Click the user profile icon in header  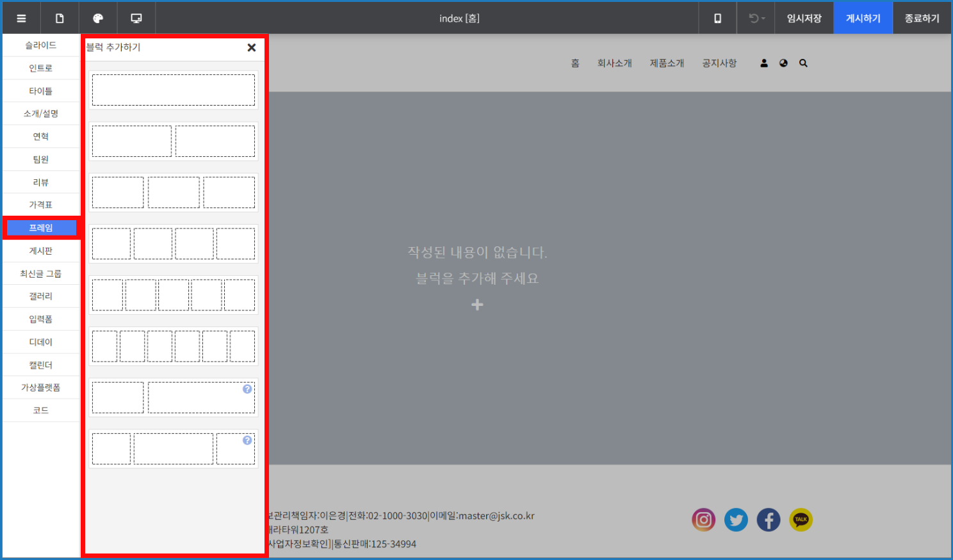764,63
